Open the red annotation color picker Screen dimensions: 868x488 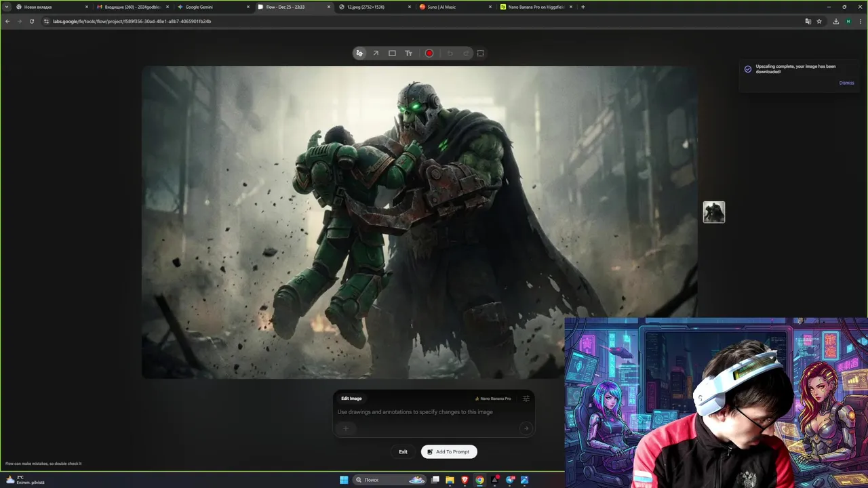429,54
